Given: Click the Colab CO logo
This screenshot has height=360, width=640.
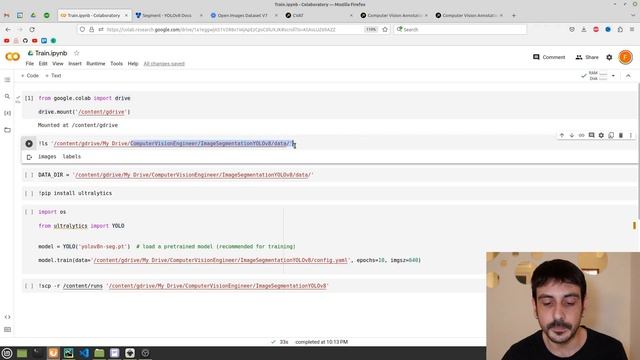Looking at the screenshot, I should click(x=12, y=57).
